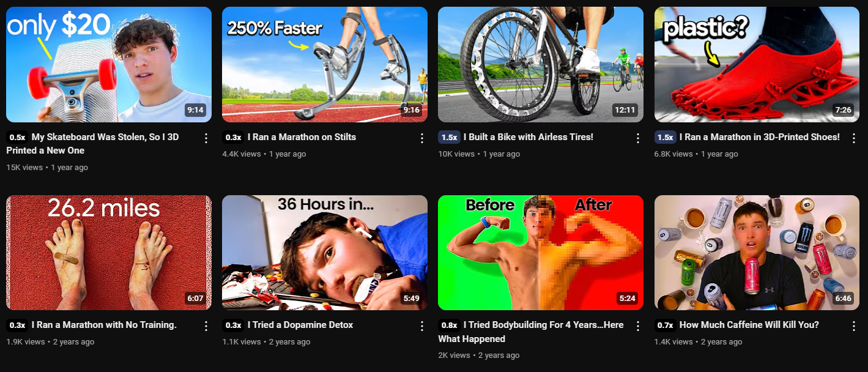Open three-dot menu for Caffeine video
Viewport: 868px width, 372px height.
[x=854, y=325]
